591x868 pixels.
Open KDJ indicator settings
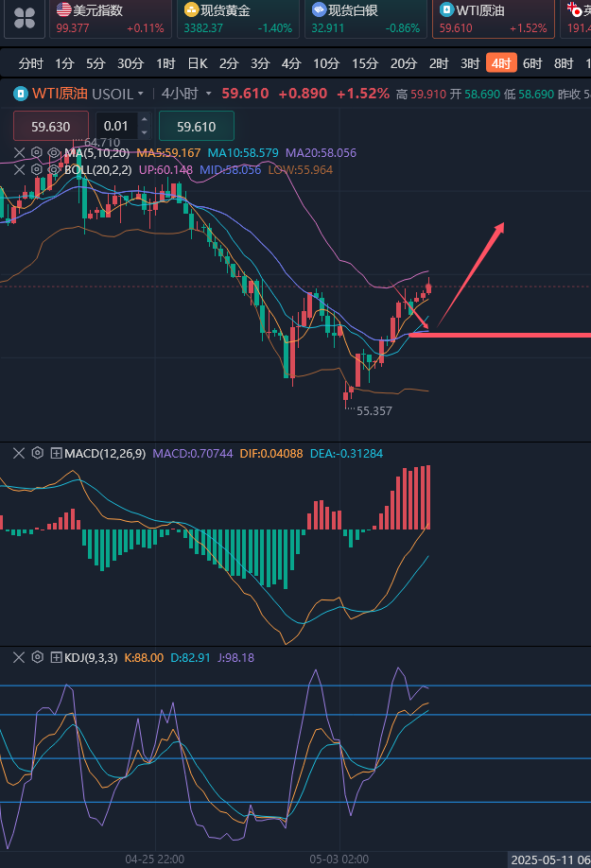coord(37,658)
